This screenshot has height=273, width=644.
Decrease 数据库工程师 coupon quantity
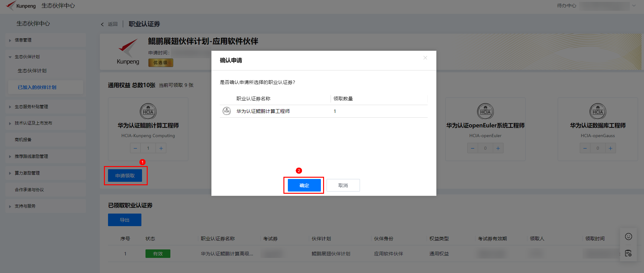point(585,148)
